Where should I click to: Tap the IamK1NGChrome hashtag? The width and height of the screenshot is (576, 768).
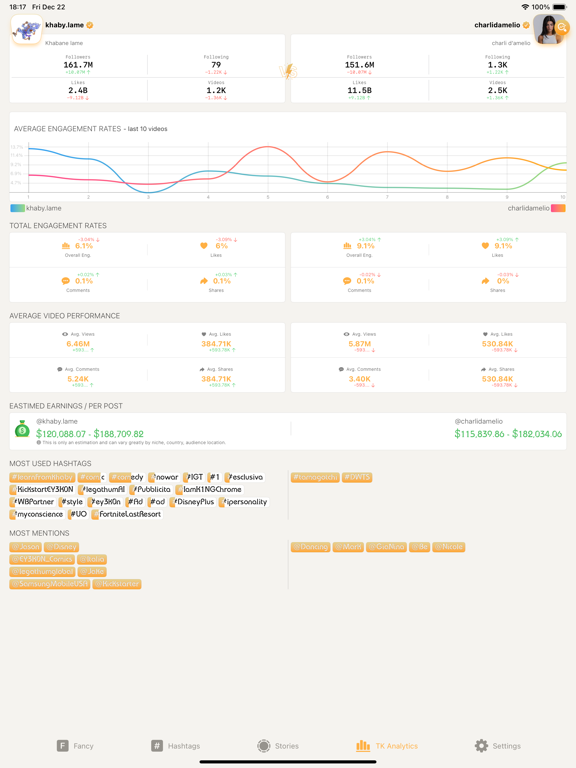pyautogui.click(x=209, y=489)
